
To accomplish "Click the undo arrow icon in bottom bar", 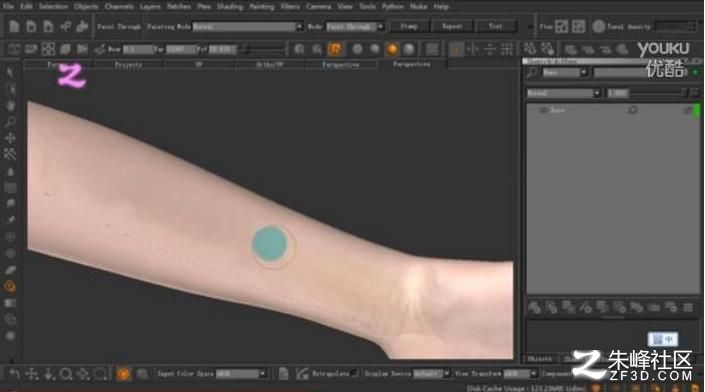I will point(14,374).
